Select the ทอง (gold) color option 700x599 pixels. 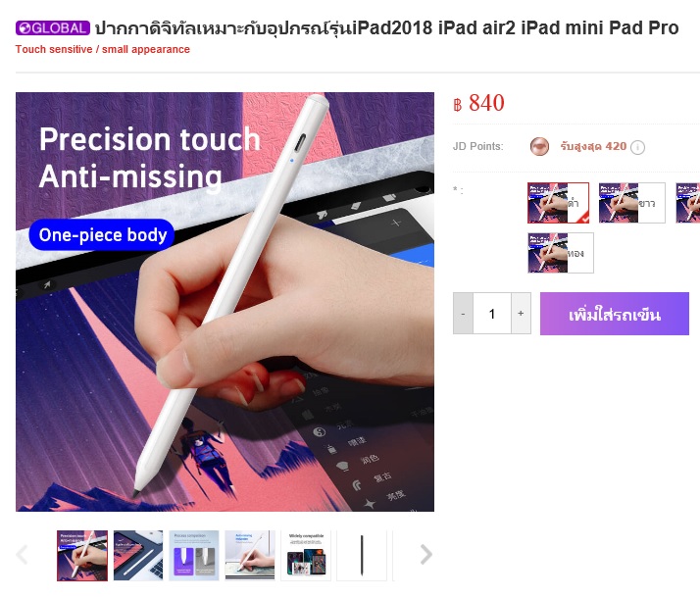(561, 253)
